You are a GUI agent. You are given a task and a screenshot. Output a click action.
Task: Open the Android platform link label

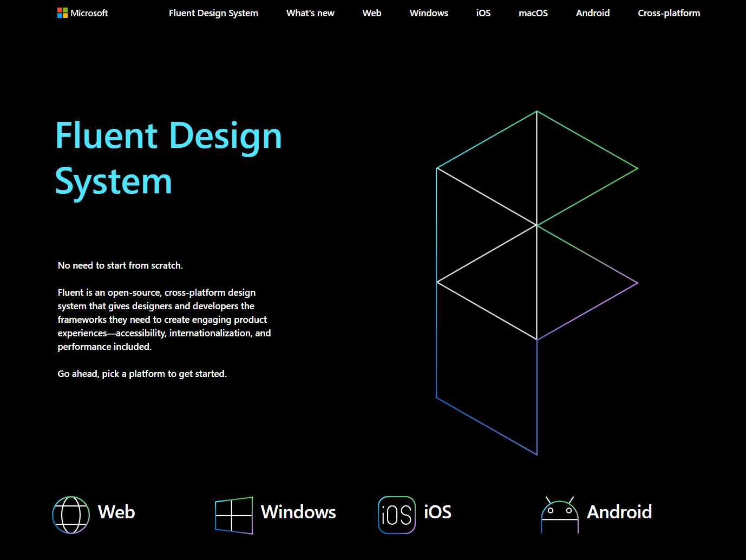(619, 512)
